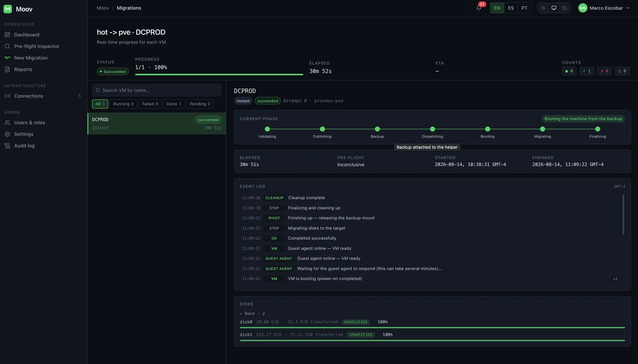The width and height of the screenshot is (638, 364).
Task: Click the pending count badge showing 0
Action: 622,71
